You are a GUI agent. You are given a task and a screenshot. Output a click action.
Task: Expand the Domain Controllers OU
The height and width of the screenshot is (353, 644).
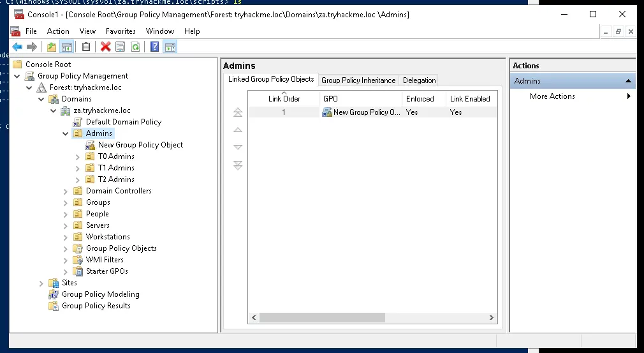click(x=65, y=191)
